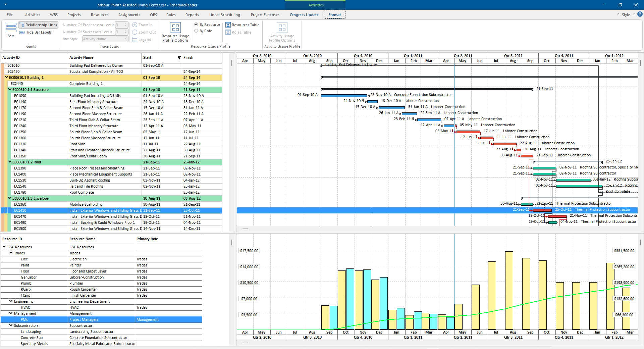Viewport: 644px width, 349px height.
Task: Collapse the Subcontractors resource tree node
Action: click(11, 326)
